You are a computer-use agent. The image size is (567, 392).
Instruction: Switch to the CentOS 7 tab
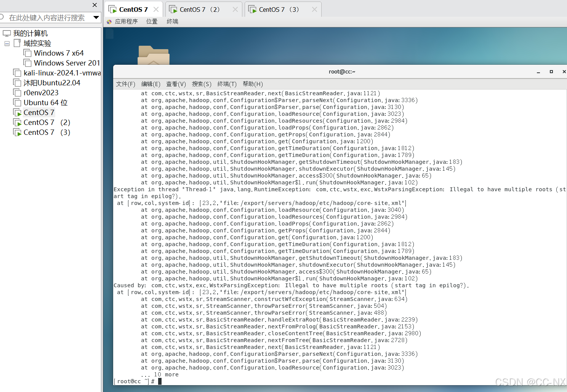tap(133, 10)
